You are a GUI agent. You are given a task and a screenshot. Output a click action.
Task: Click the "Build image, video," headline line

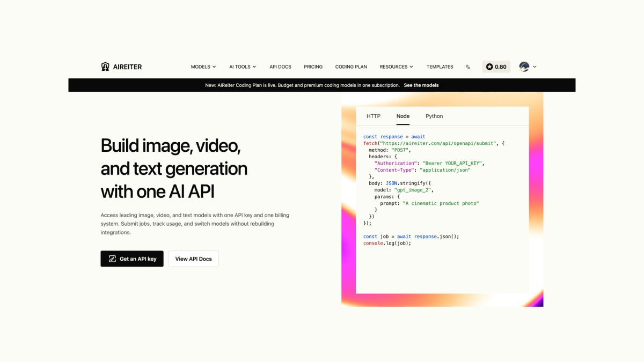pyautogui.click(x=171, y=145)
